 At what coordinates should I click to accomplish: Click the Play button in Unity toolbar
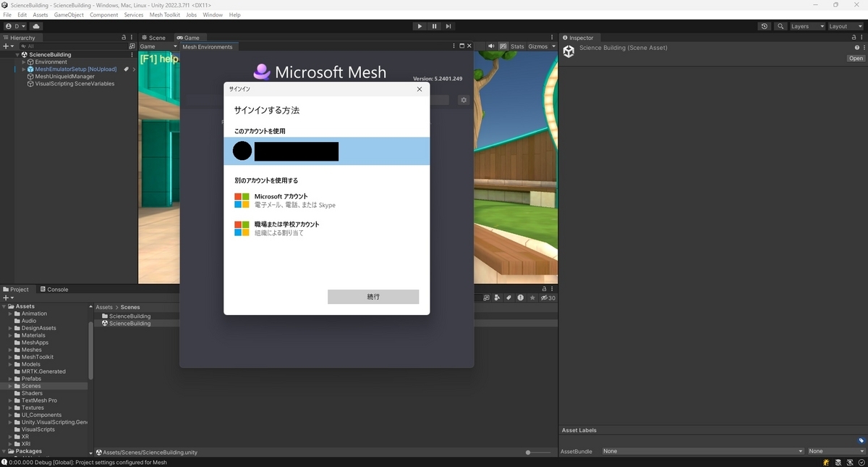coord(420,26)
